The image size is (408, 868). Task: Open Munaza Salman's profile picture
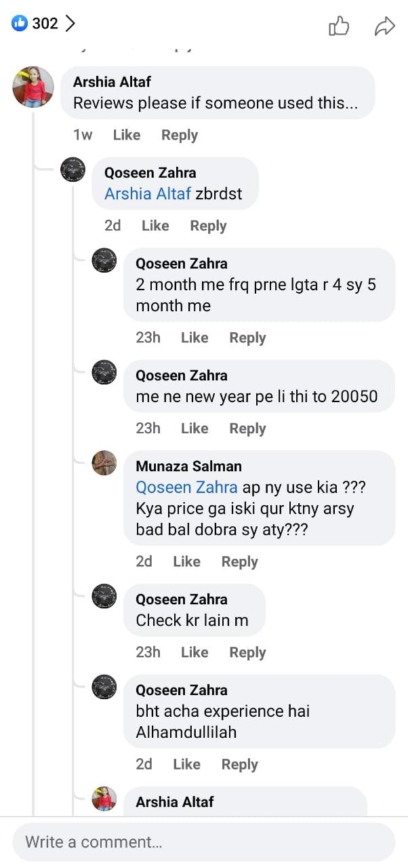[x=104, y=462]
